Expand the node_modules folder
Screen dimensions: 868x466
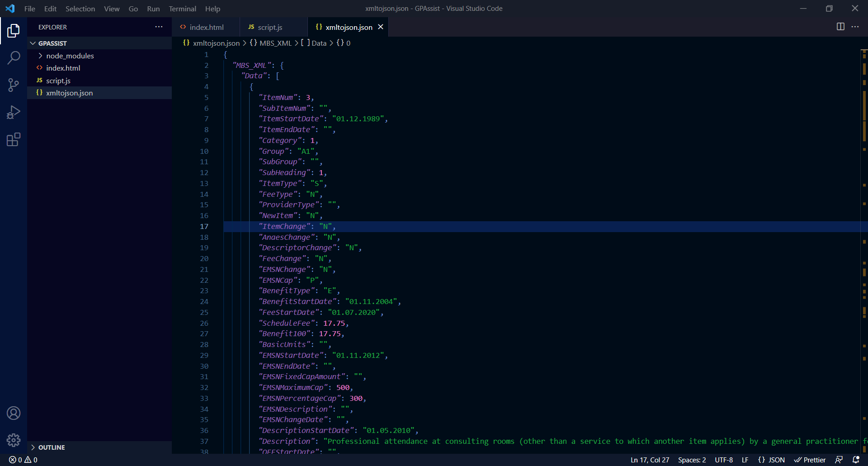99,56
